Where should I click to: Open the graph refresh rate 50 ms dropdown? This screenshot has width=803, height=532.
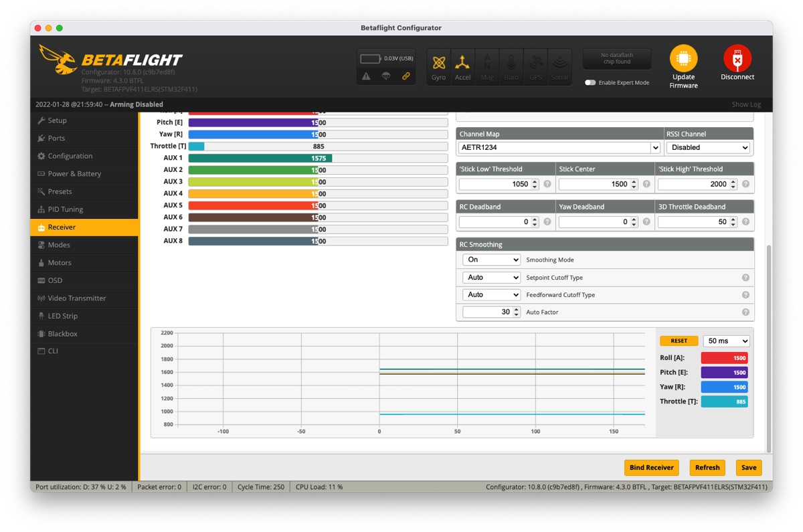coord(726,341)
